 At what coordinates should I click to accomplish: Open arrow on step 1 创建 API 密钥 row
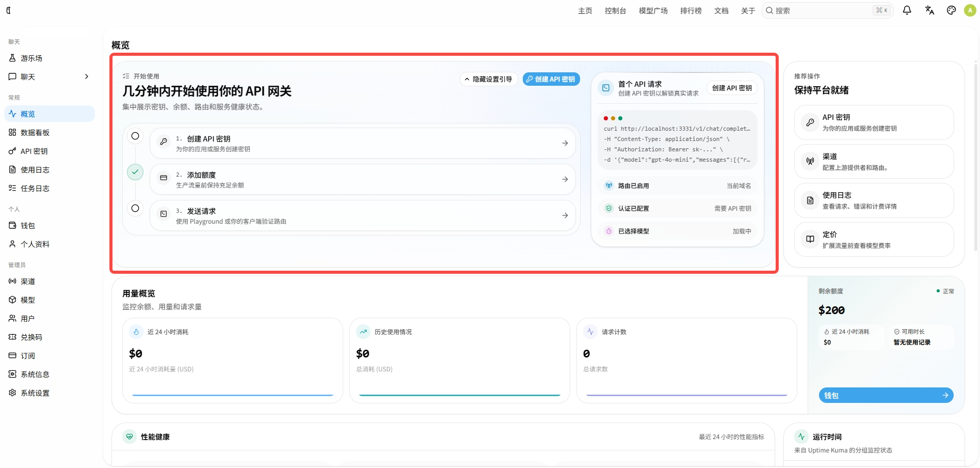pos(565,143)
